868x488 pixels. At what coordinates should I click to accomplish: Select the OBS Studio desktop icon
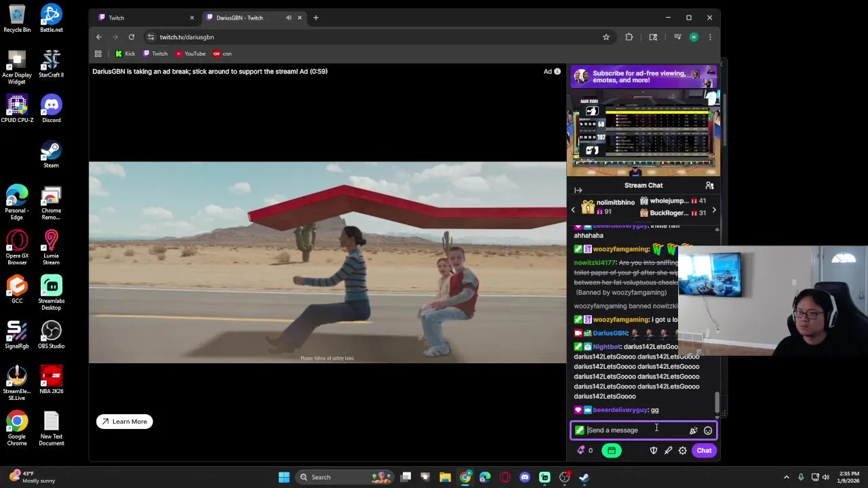point(52,335)
